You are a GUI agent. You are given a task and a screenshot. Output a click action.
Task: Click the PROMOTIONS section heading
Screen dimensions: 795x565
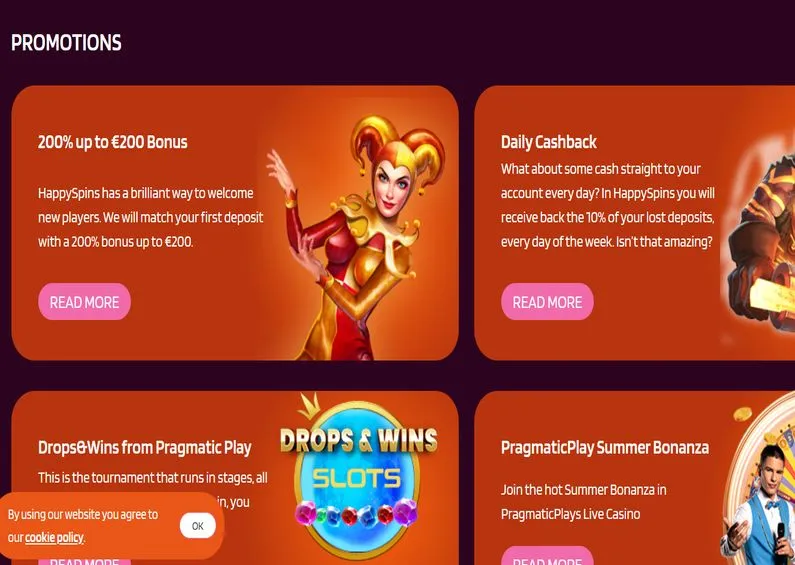click(x=66, y=43)
